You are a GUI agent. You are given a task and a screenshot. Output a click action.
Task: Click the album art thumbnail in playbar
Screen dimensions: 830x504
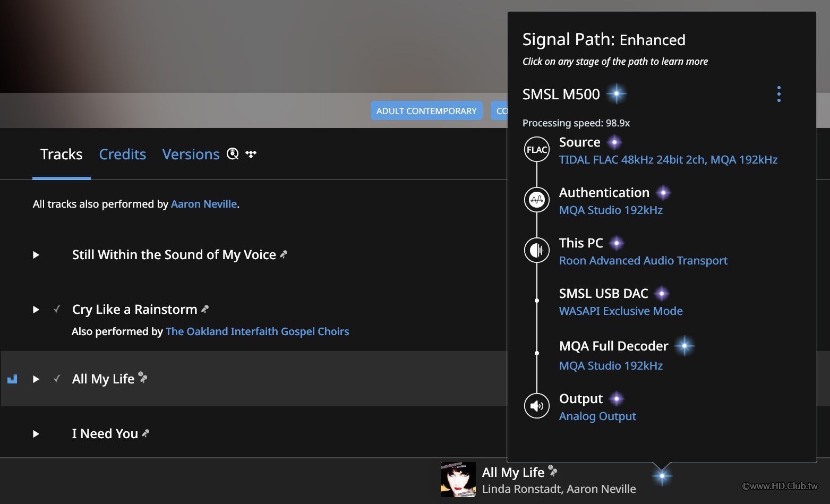458,480
